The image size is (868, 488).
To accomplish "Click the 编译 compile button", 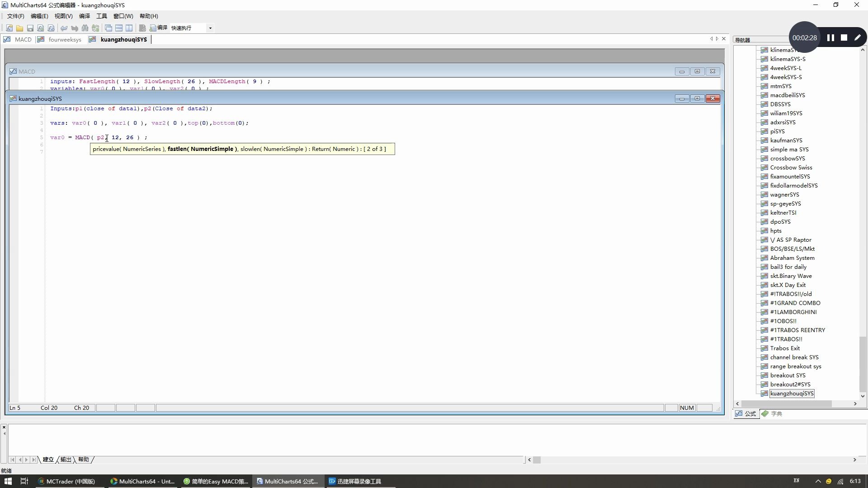I will pos(159,28).
